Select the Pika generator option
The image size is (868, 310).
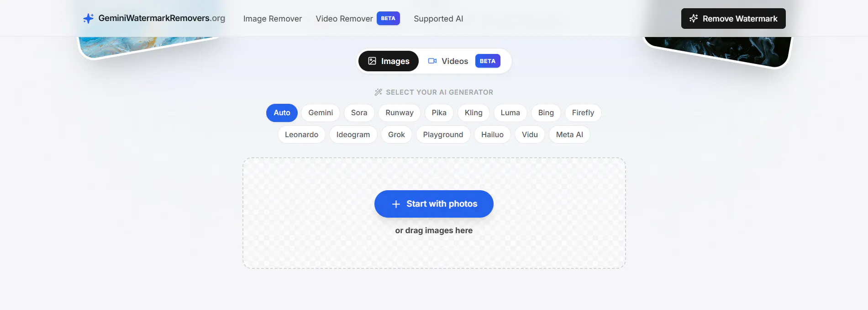click(439, 113)
